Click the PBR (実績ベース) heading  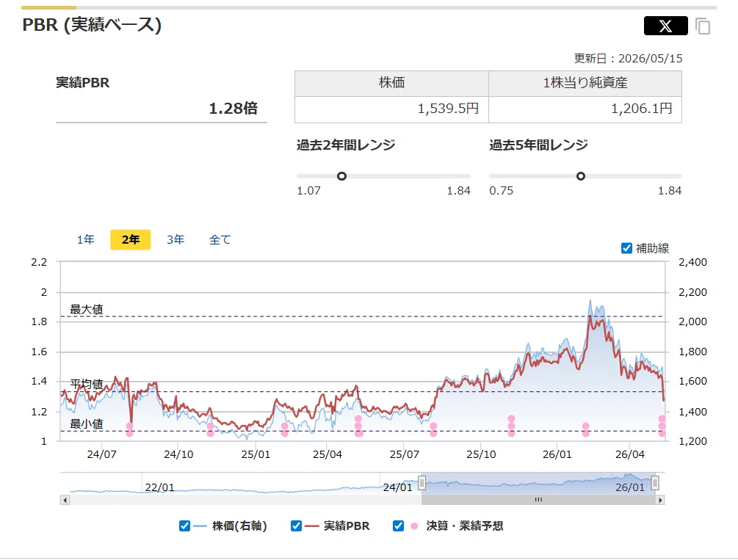pos(92,24)
